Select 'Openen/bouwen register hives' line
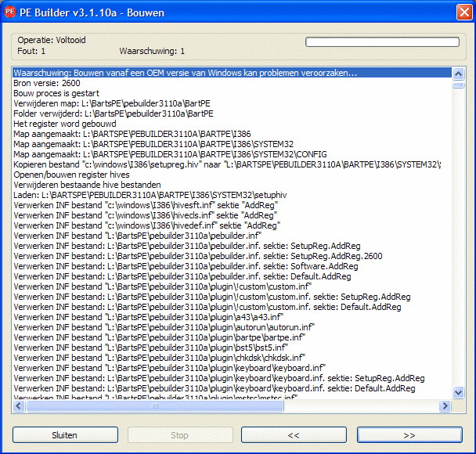The image size is (476, 454). point(233,175)
